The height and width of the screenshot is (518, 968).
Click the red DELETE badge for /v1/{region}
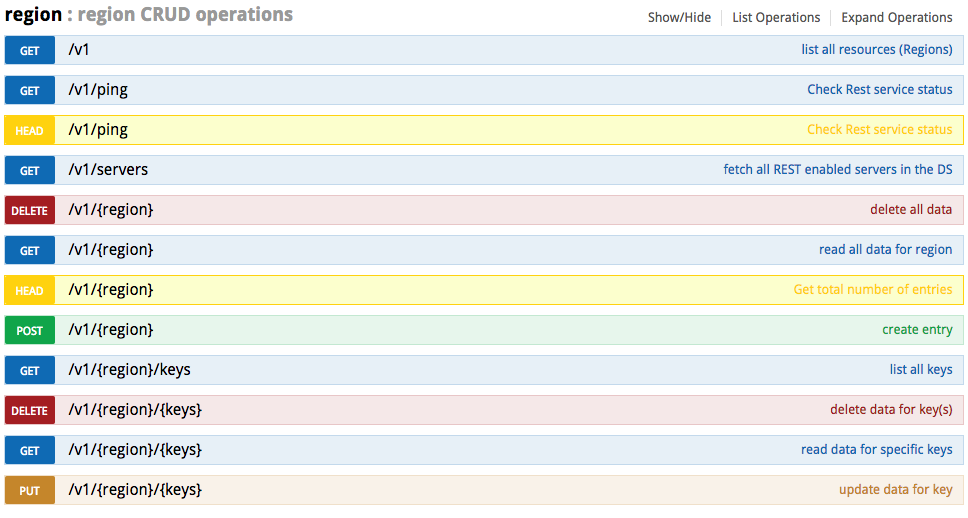coord(30,210)
